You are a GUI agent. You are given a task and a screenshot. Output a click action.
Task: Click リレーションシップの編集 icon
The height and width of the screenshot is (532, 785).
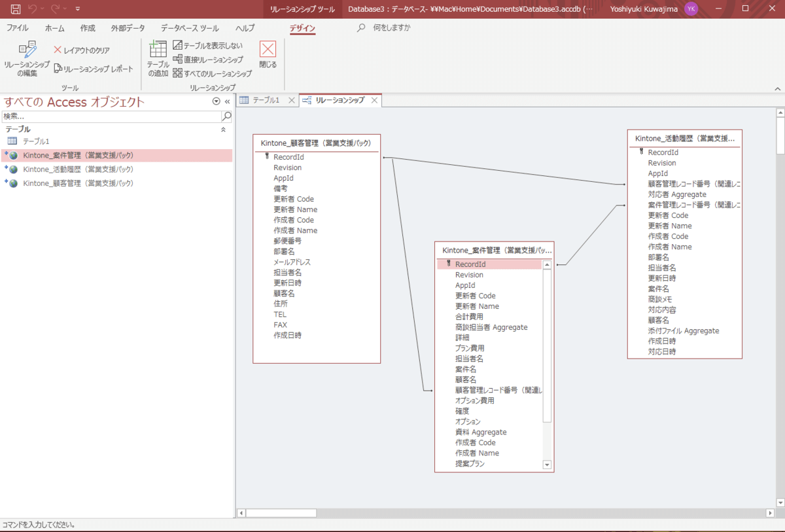(x=27, y=59)
